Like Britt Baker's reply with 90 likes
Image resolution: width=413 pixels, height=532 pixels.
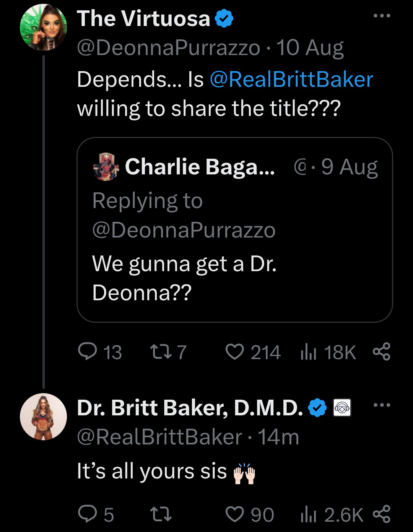(234, 514)
